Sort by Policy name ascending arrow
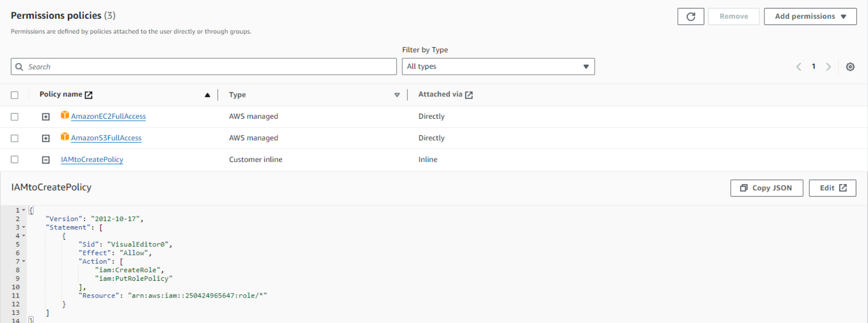 [207, 95]
